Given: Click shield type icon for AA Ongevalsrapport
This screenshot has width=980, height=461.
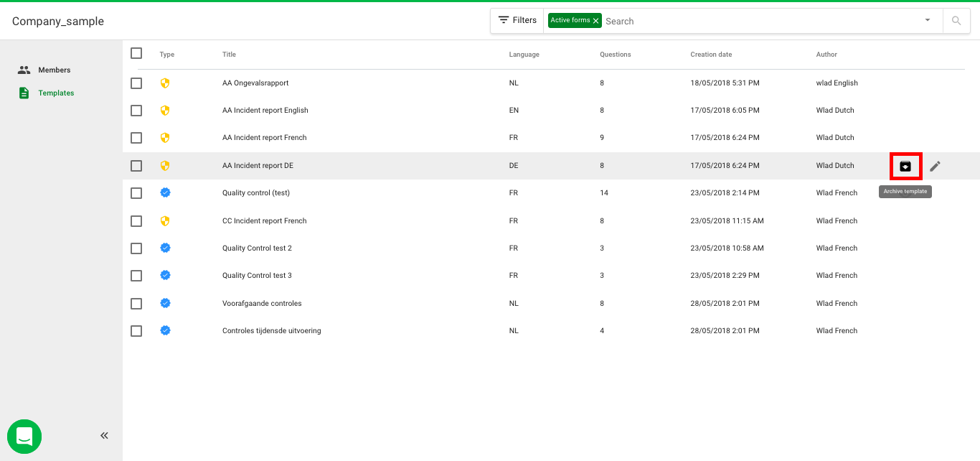Looking at the screenshot, I should 165,83.
